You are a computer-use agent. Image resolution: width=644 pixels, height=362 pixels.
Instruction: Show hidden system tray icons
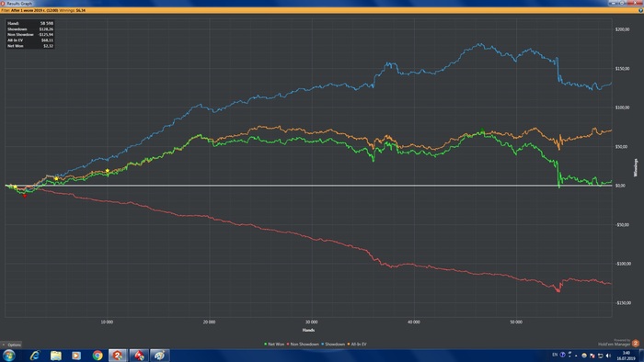[x=576, y=356]
